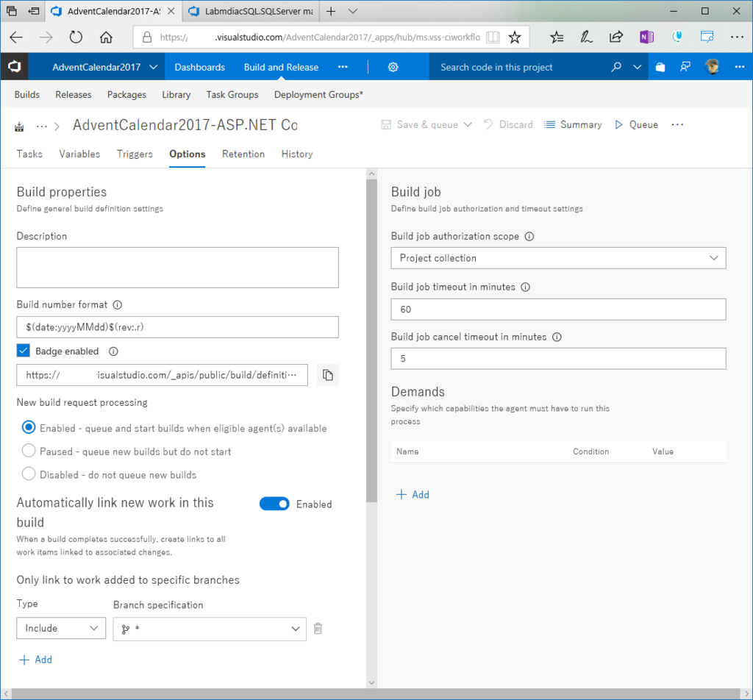753x700 pixels.
Task: Show info for Badge enabled
Action: point(113,351)
